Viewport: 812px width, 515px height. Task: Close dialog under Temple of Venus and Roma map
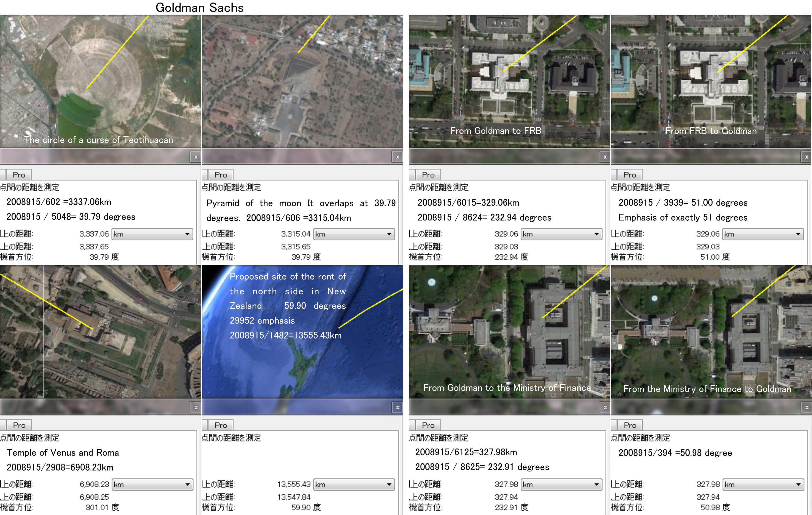[195, 407]
